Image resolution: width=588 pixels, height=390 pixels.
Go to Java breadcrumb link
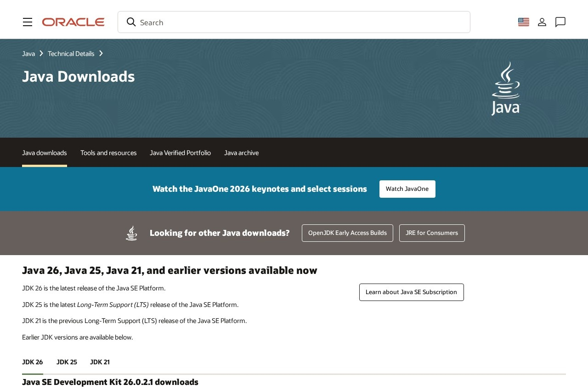tap(28, 54)
